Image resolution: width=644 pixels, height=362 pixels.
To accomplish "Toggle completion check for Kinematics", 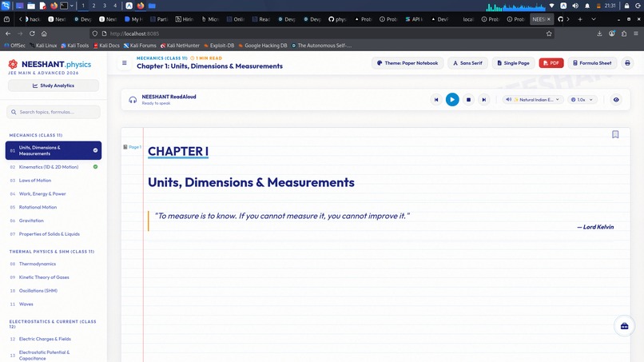I will pyautogui.click(x=95, y=167).
